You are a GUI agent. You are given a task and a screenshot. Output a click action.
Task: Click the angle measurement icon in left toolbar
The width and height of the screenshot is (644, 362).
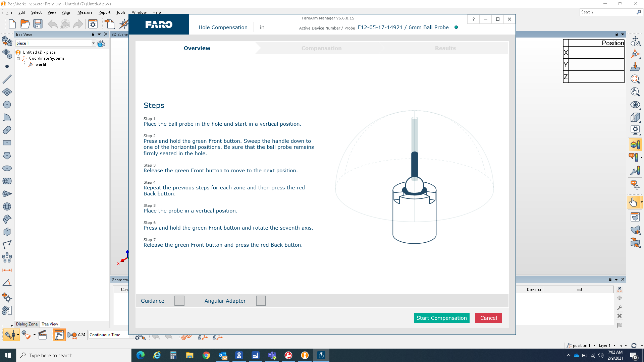pyautogui.click(x=7, y=283)
